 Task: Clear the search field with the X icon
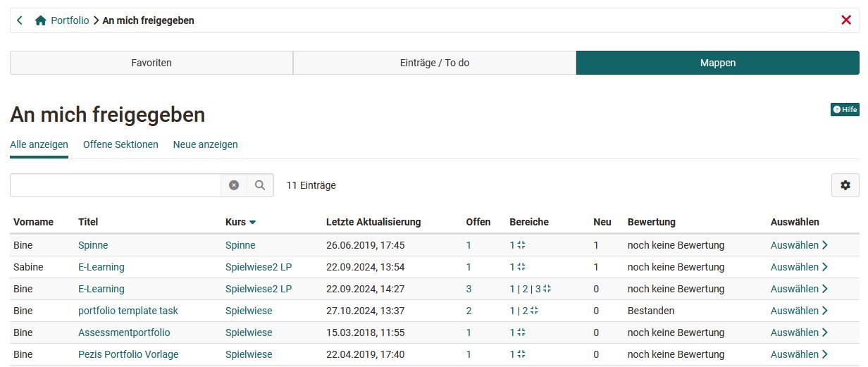coord(234,185)
